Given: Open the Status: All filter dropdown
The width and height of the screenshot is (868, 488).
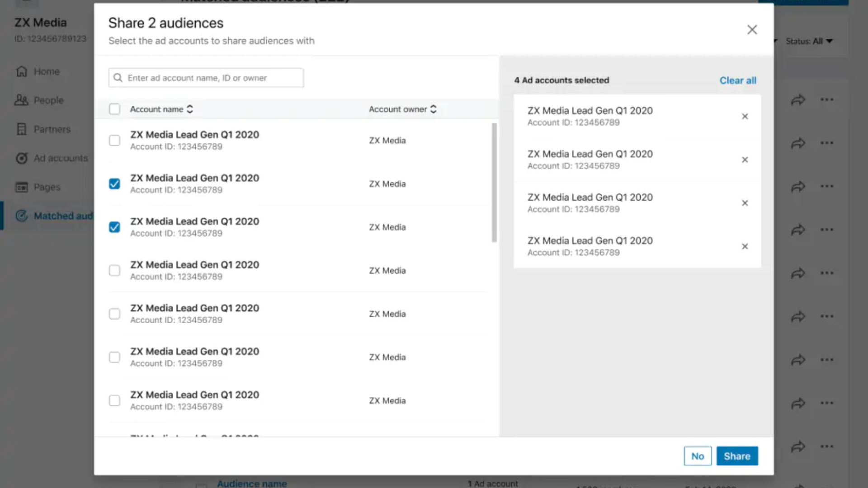Looking at the screenshot, I should (809, 41).
